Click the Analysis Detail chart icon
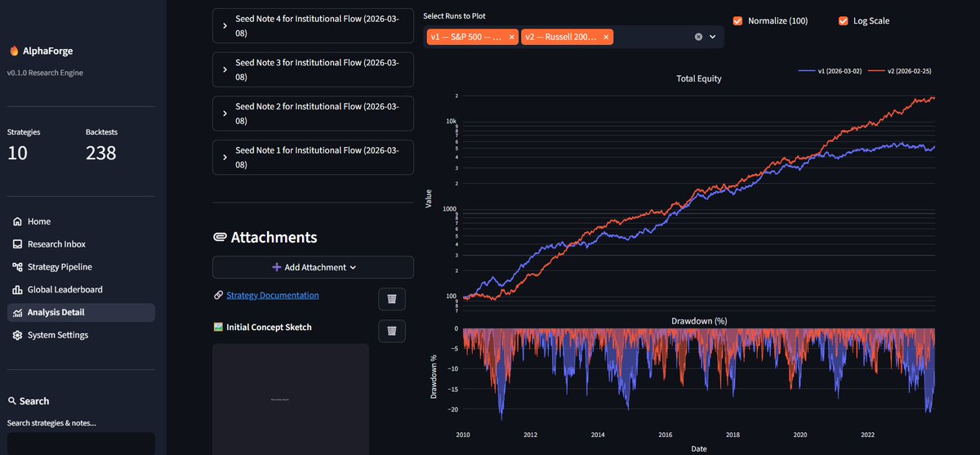The height and width of the screenshot is (455, 980). point(17,312)
